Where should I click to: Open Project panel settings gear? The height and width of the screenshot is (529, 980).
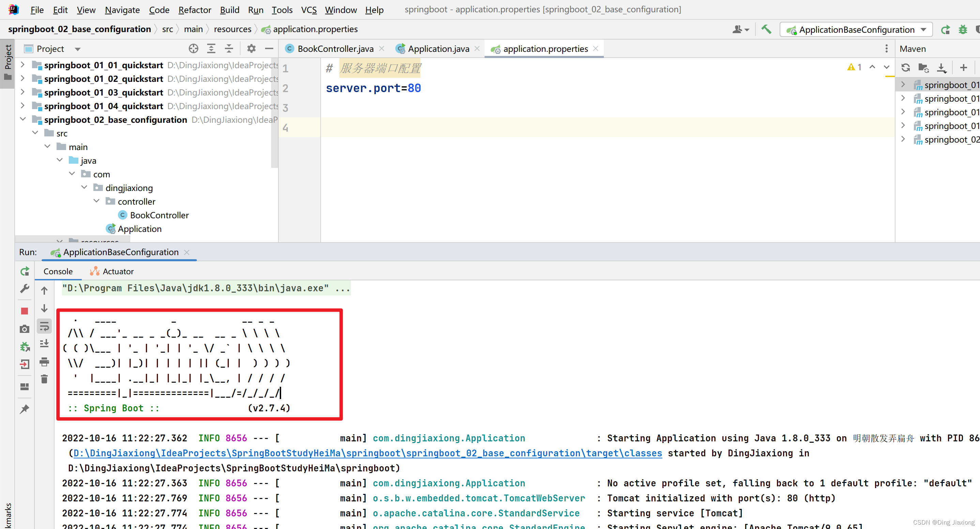click(251, 49)
